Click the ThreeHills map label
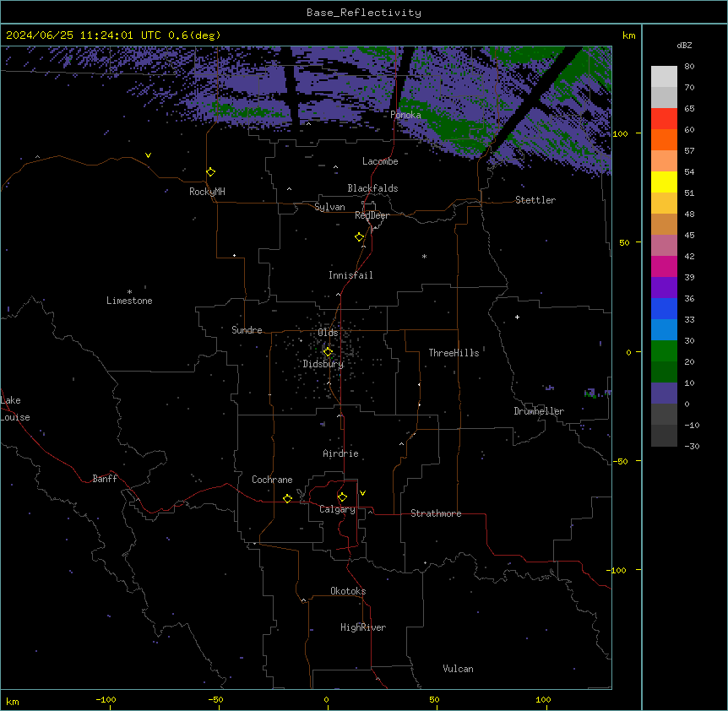The height and width of the screenshot is (711, 728). [x=454, y=353]
